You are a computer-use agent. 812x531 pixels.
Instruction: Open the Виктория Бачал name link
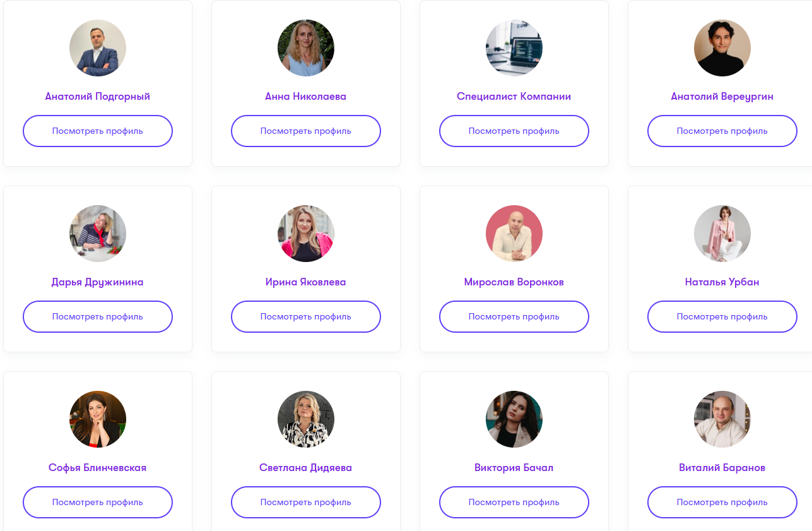514,468
